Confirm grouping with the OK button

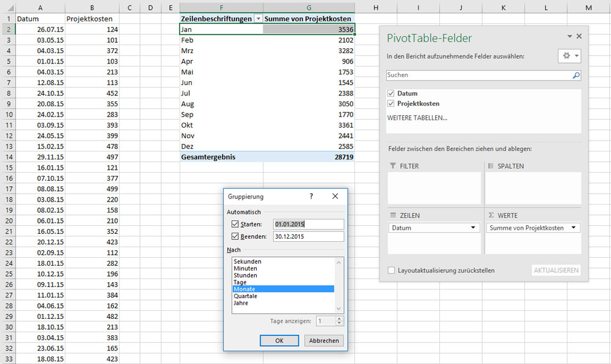pyautogui.click(x=279, y=341)
